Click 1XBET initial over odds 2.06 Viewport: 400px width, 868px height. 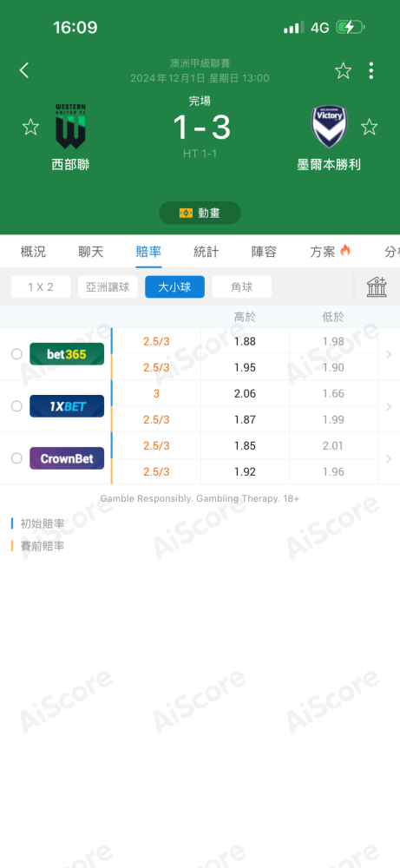(245, 393)
